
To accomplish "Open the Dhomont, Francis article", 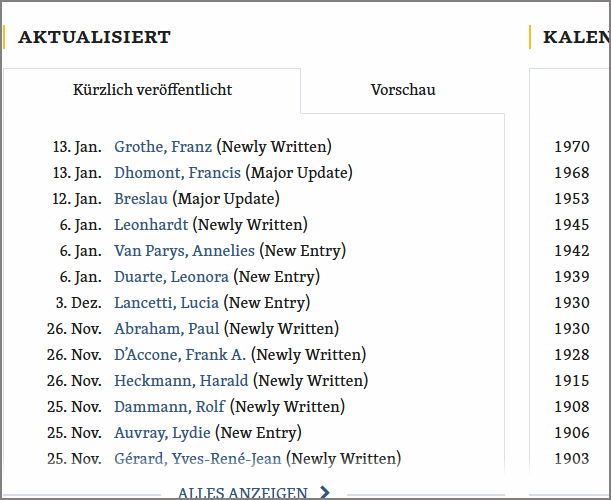I will tap(177, 173).
